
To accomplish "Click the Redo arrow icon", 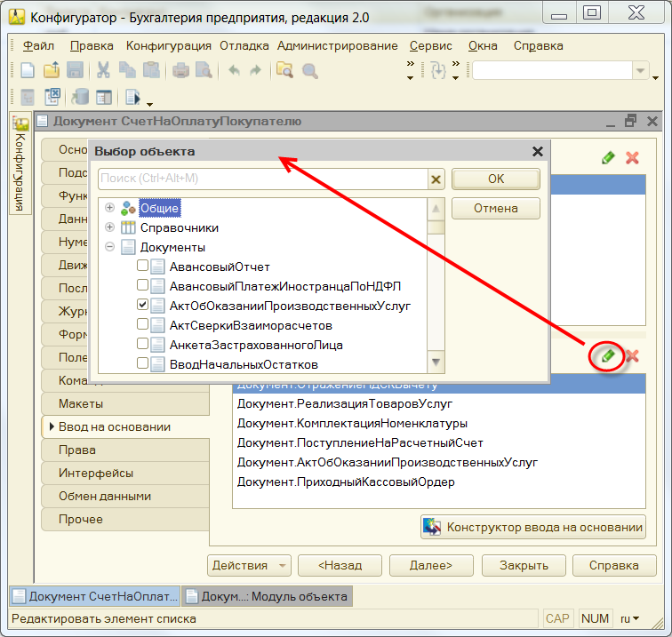I will point(255,70).
